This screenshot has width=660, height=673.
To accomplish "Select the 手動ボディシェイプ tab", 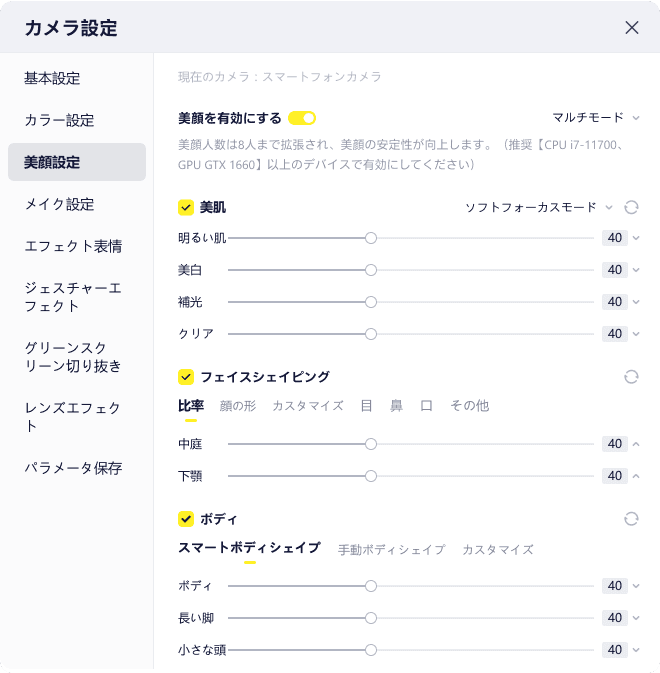I will [391, 549].
